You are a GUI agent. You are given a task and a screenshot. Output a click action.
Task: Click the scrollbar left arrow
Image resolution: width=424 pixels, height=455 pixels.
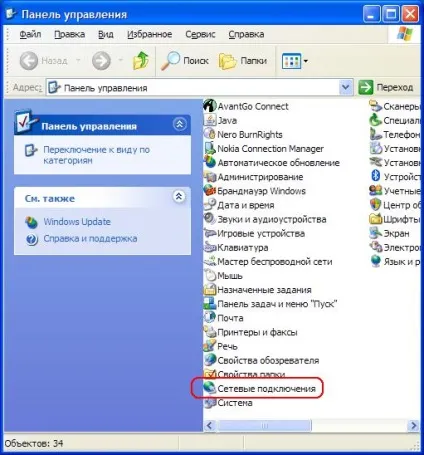point(210,425)
